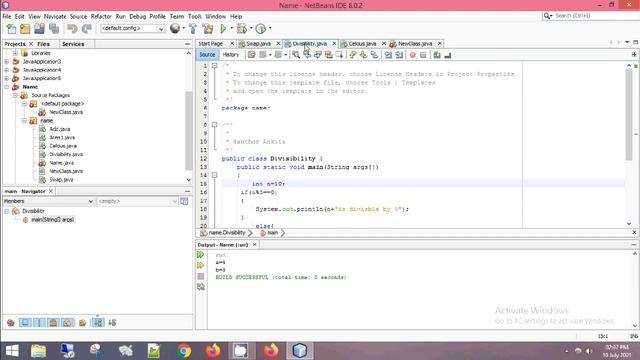Open File Explorer from the taskbar
This screenshot has height=360, width=640.
point(38,351)
